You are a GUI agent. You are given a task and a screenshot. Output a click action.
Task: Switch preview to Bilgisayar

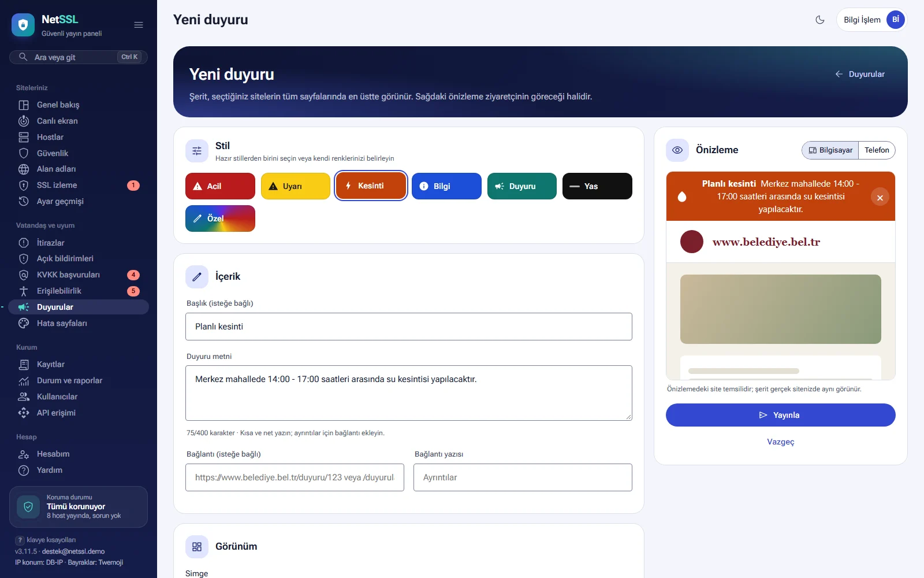coord(830,150)
